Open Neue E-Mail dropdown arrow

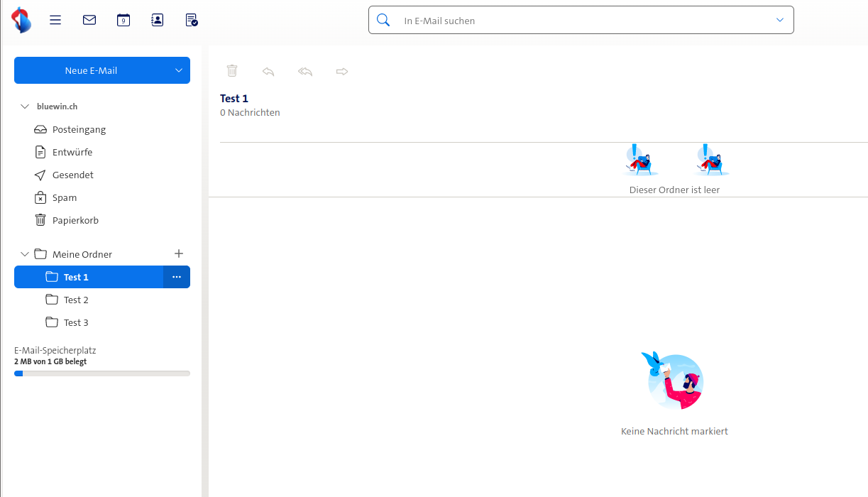(179, 70)
